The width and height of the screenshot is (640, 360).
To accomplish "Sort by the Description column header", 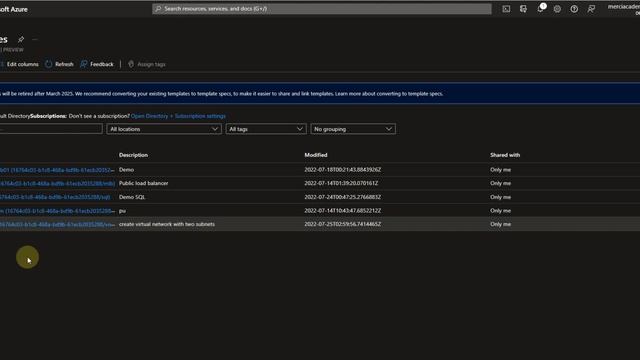I will [133, 155].
